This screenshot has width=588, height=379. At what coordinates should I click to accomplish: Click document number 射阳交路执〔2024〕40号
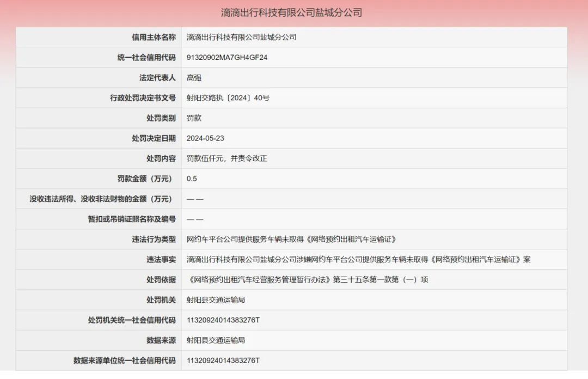(x=228, y=98)
